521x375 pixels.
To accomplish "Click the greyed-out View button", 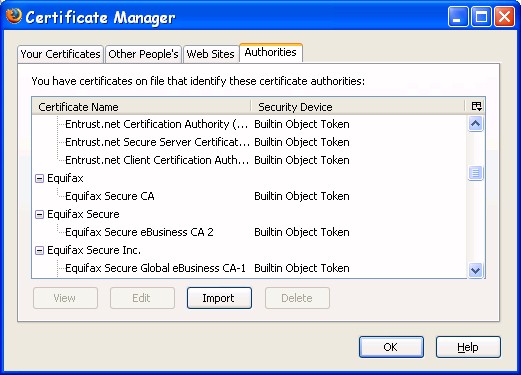I will click(65, 298).
